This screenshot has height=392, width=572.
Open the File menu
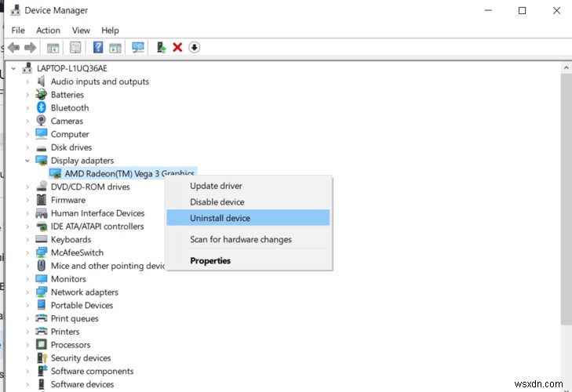[x=18, y=31]
